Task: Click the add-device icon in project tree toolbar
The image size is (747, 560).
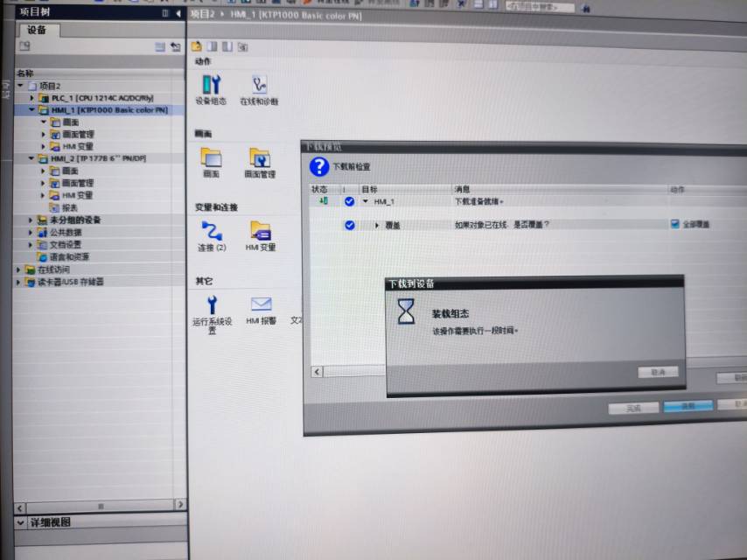Action: pos(24,45)
